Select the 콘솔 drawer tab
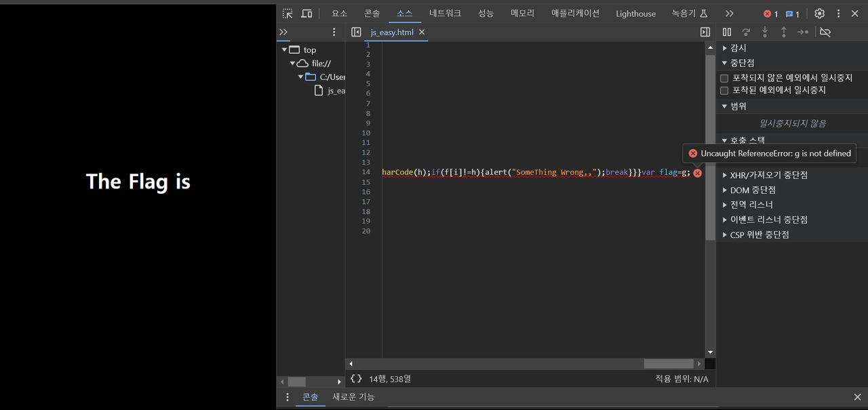Image resolution: width=868 pixels, height=410 pixels. tap(310, 397)
